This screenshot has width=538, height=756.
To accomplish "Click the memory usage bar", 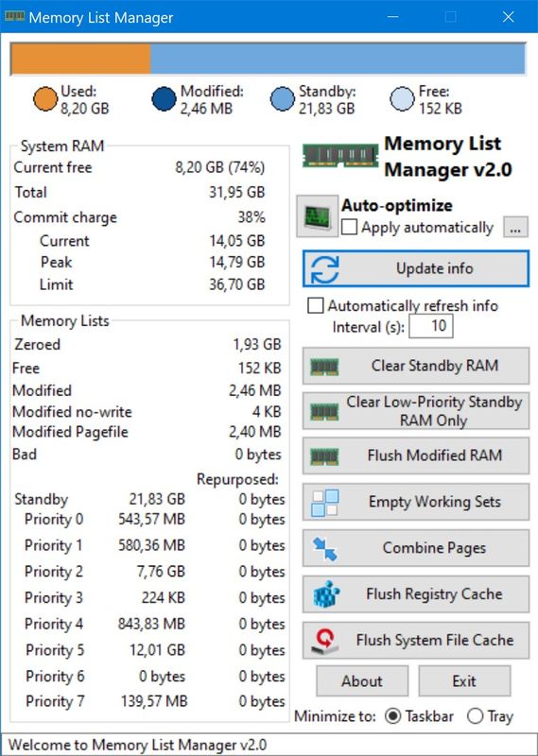I will click(269, 59).
